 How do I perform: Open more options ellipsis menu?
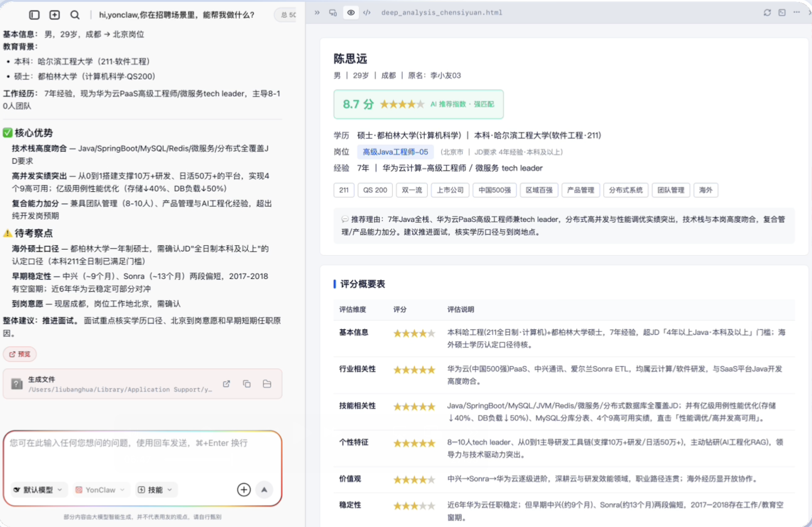coord(796,12)
